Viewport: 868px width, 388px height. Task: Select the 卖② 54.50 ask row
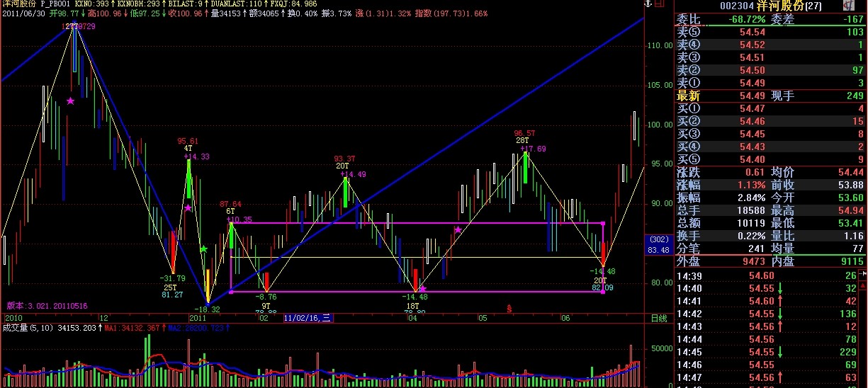pos(770,70)
